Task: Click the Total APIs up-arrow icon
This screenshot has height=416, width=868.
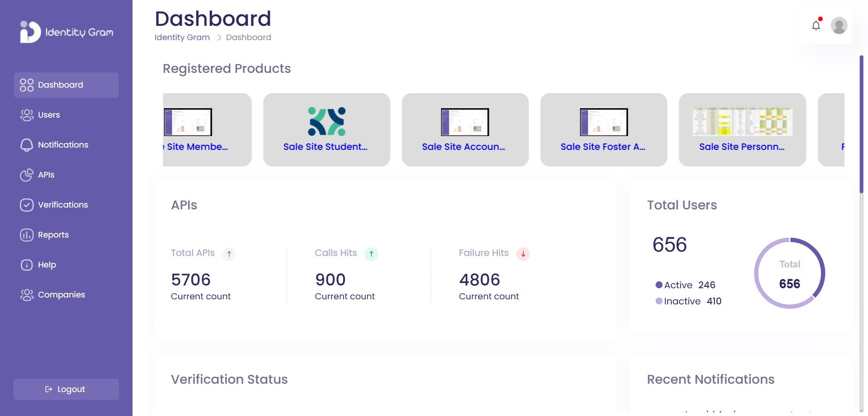Action: pos(229,254)
